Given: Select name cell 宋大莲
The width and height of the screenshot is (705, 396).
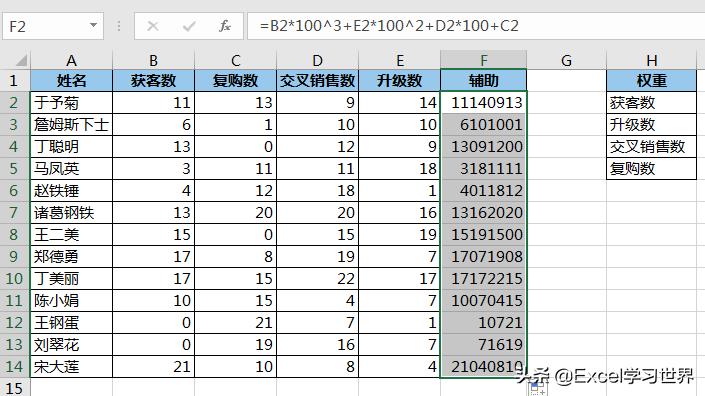Looking at the screenshot, I should 71,367.
